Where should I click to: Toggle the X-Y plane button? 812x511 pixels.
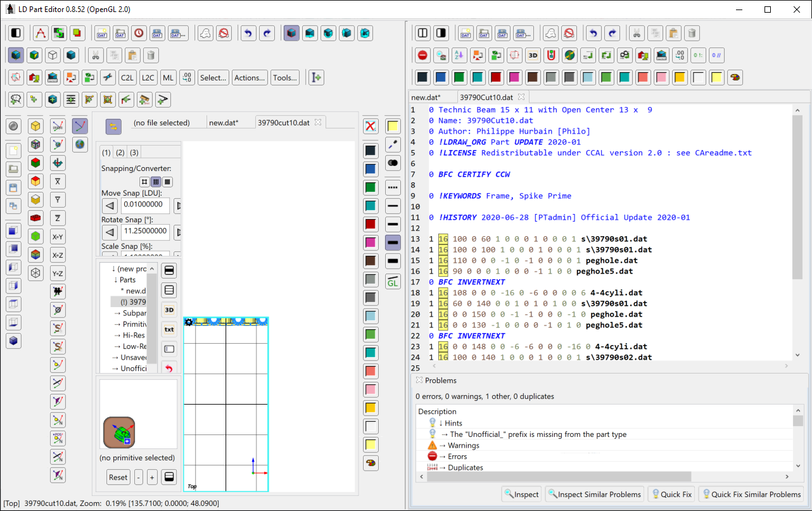tap(58, 237)
